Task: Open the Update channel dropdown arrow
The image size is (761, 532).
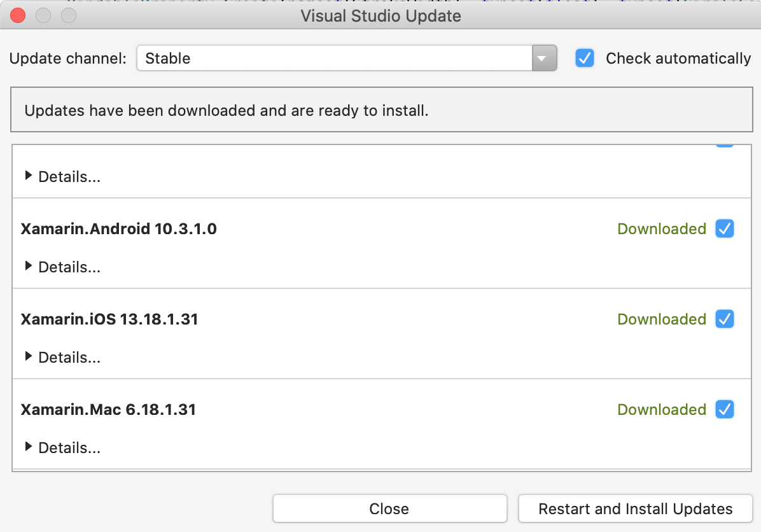Action: click(544, 59)
